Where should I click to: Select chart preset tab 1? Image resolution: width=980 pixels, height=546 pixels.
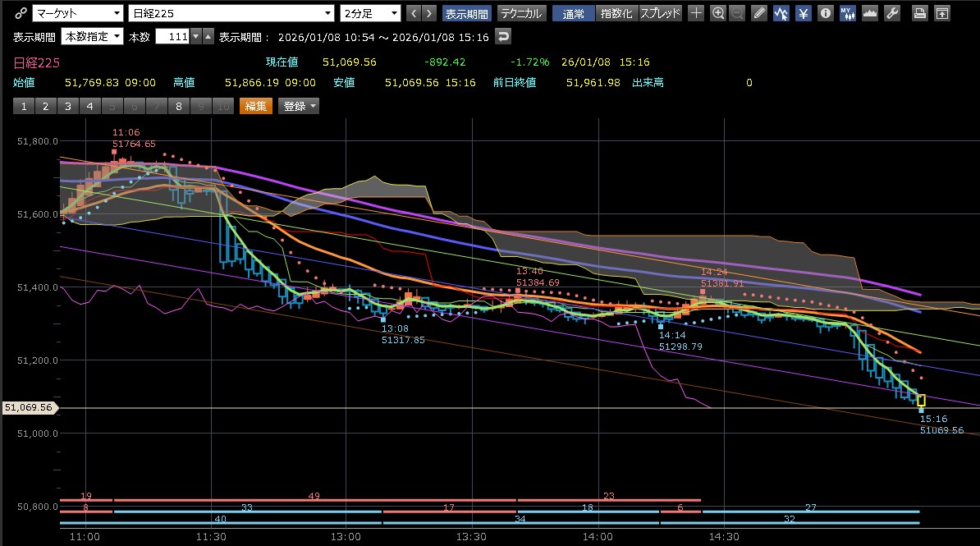pyautogui.click(x=24, y=106)
